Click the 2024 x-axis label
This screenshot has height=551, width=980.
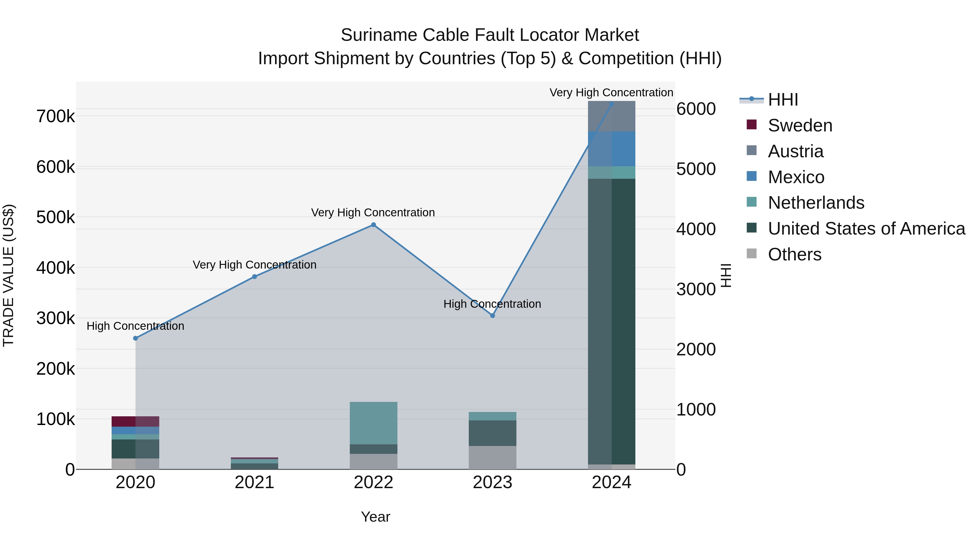pyautogui.click(x=612, y=482)
